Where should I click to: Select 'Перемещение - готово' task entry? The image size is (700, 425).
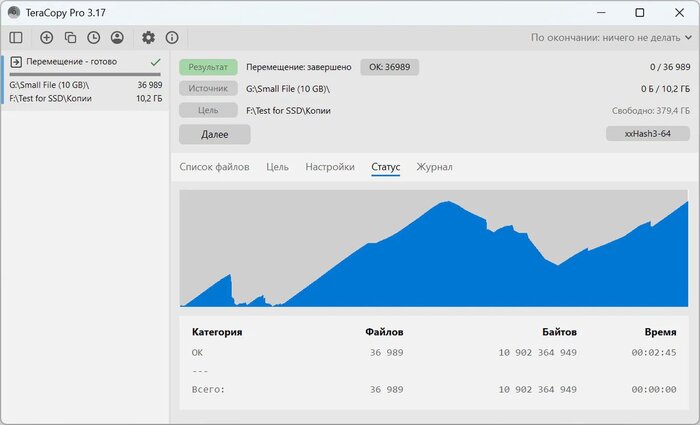point(85,79)
